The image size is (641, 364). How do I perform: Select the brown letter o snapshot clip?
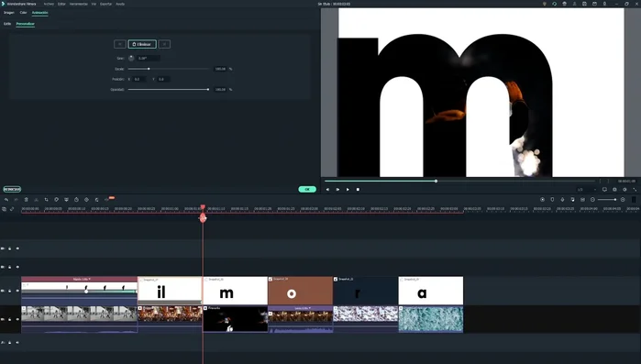click(300, 291)
